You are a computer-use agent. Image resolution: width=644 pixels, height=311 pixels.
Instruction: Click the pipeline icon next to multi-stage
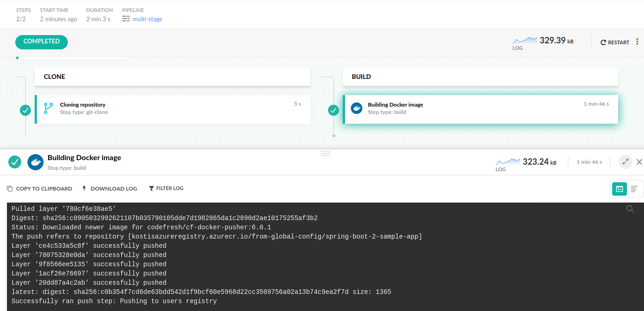(126, 19)
